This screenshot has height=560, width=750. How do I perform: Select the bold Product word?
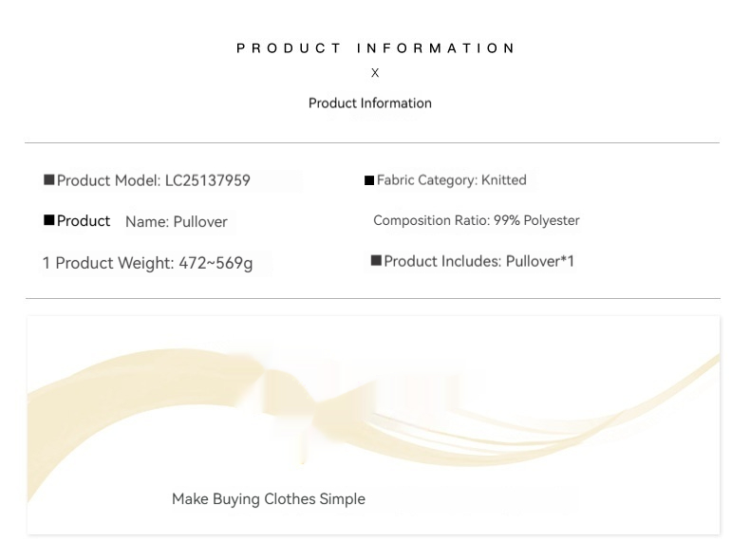pyautogui.click(x=84, y=220)
